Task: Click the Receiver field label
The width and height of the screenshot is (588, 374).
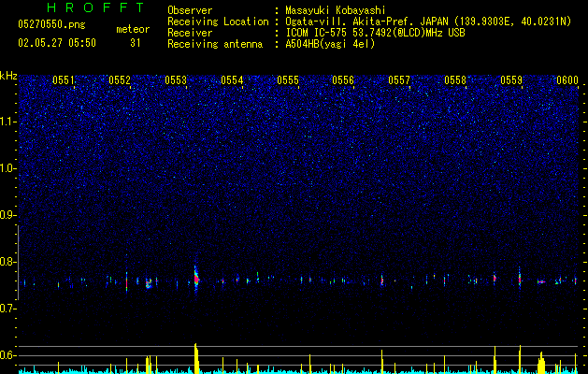Action: [x=190, y=33]
